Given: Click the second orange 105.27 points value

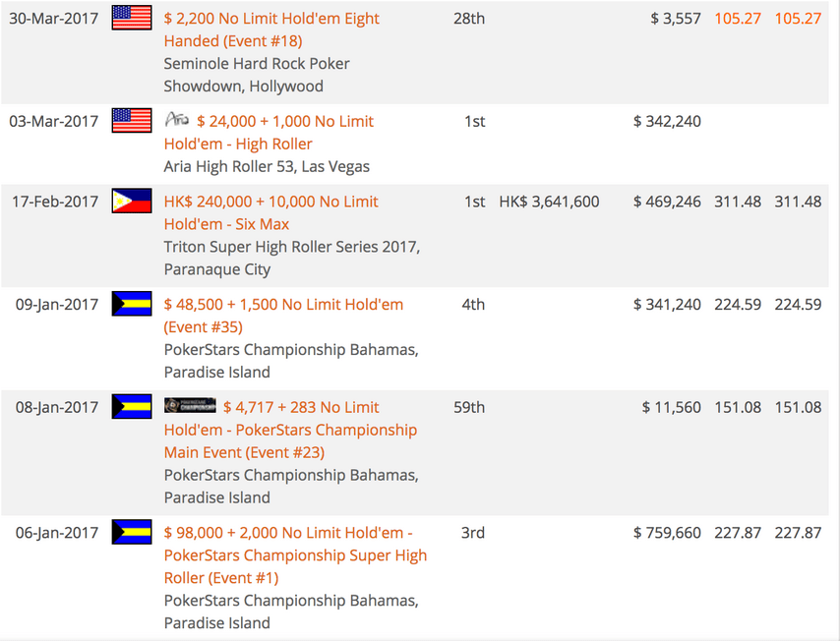Looking at the screenshot, I should 798,19.
